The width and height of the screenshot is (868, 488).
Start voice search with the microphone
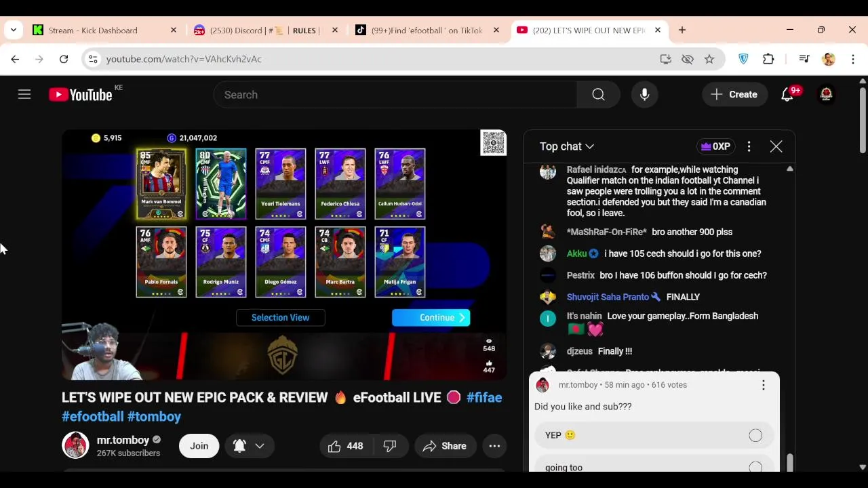click(x=645, y=95)
